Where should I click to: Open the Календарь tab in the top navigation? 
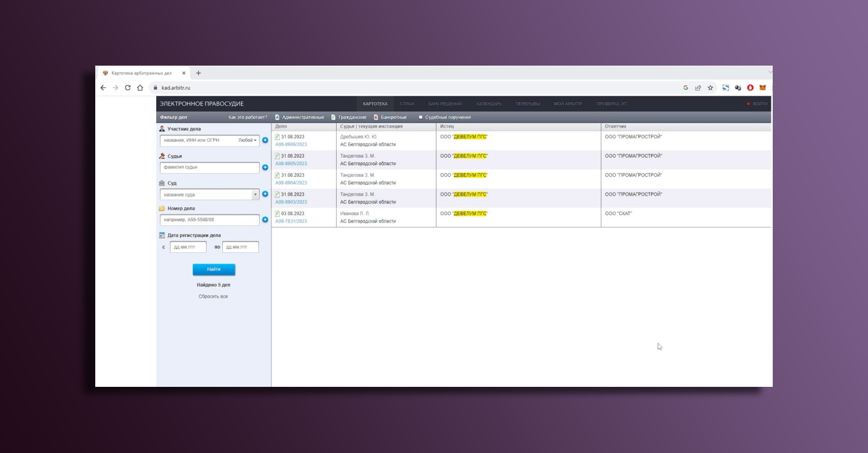click(489, 104)
